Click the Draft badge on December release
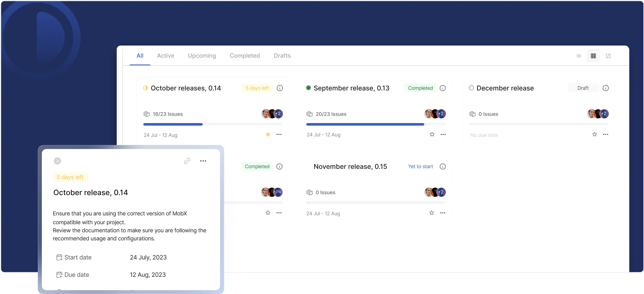 click(x=583, y=88)
